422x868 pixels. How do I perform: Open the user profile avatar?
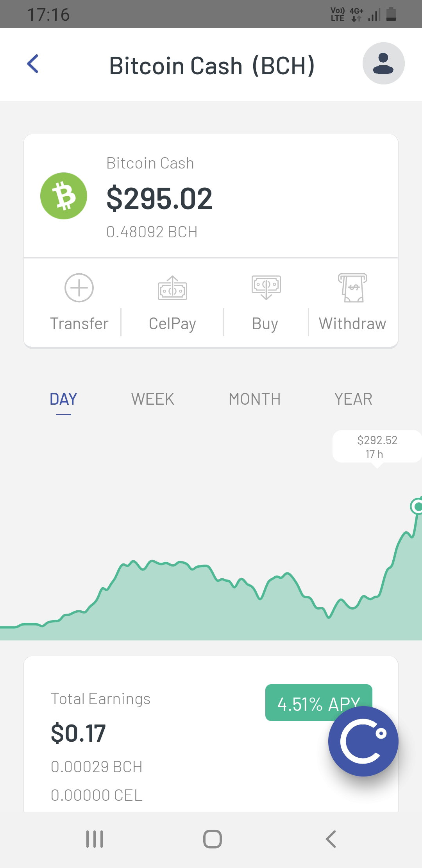click(x=383, y=63)
